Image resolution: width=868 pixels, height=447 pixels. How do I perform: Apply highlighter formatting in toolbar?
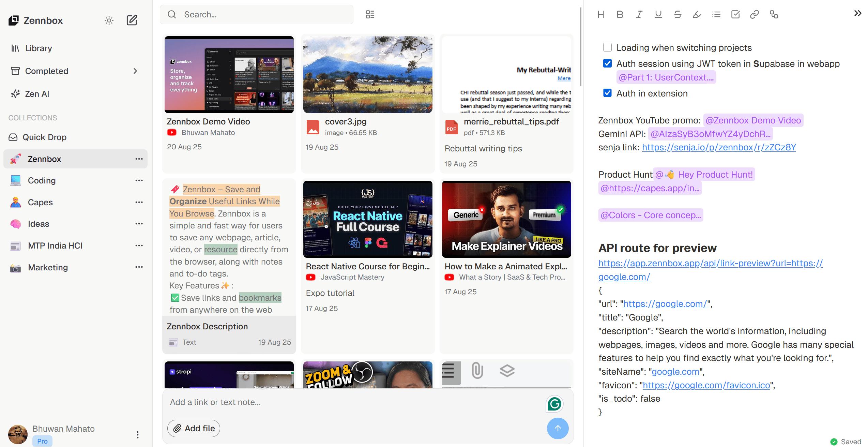[x=697, y=14]
